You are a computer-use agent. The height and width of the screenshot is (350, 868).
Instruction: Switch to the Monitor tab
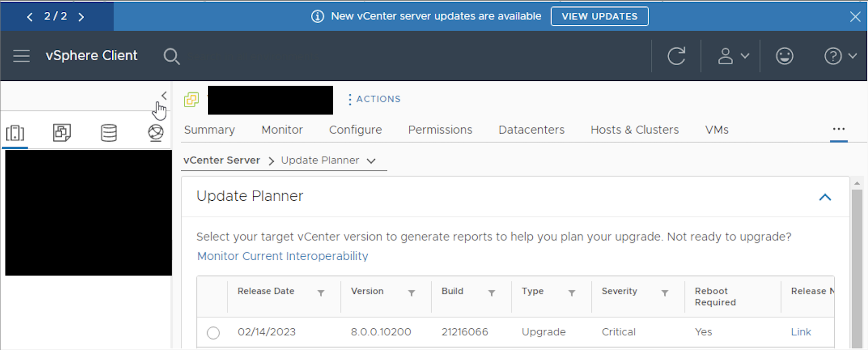click(x=282, y=130)
